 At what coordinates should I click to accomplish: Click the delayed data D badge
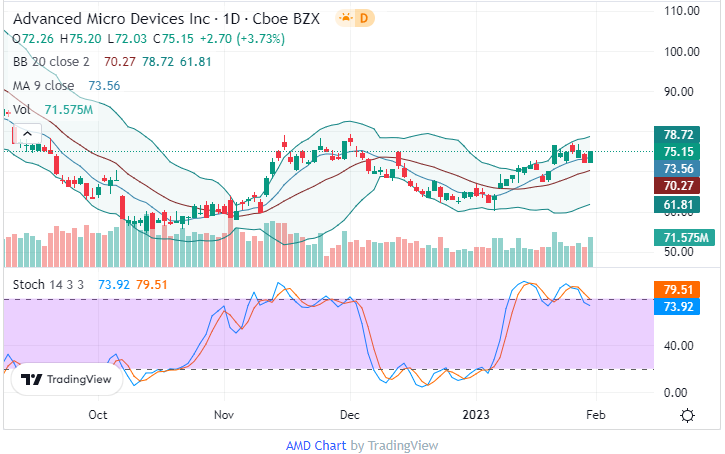365,18
